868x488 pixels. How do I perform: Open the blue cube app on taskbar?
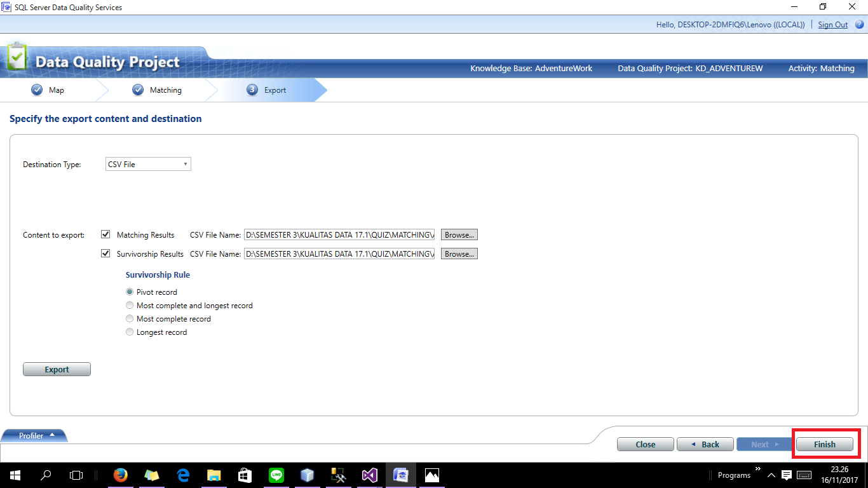(307, 475)
